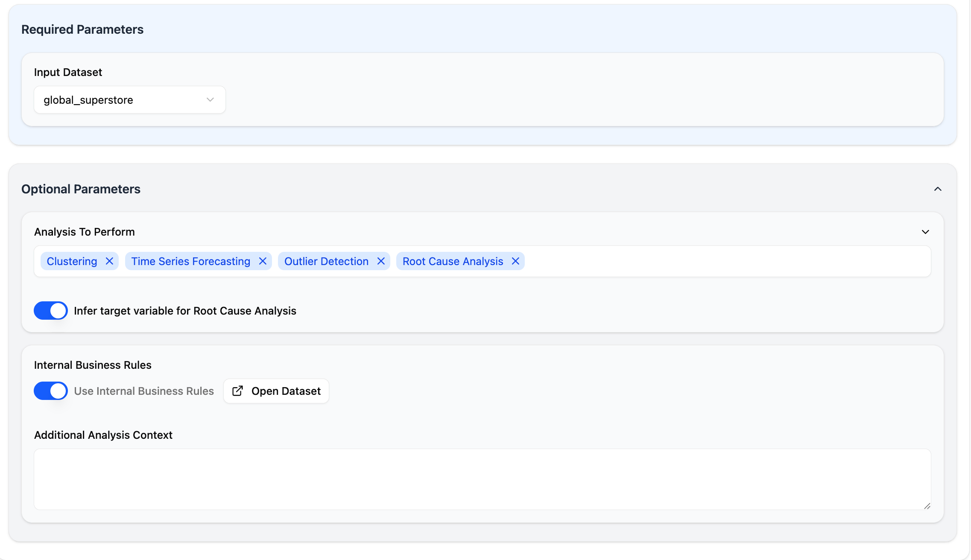Click the Required Parameters section title
Viewport: 971px width, 560px height.
82,29
